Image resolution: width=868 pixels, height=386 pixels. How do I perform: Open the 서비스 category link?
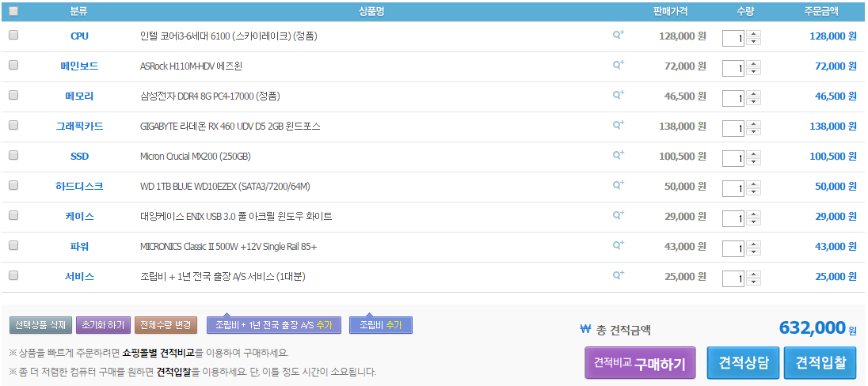tap(79, 277)
